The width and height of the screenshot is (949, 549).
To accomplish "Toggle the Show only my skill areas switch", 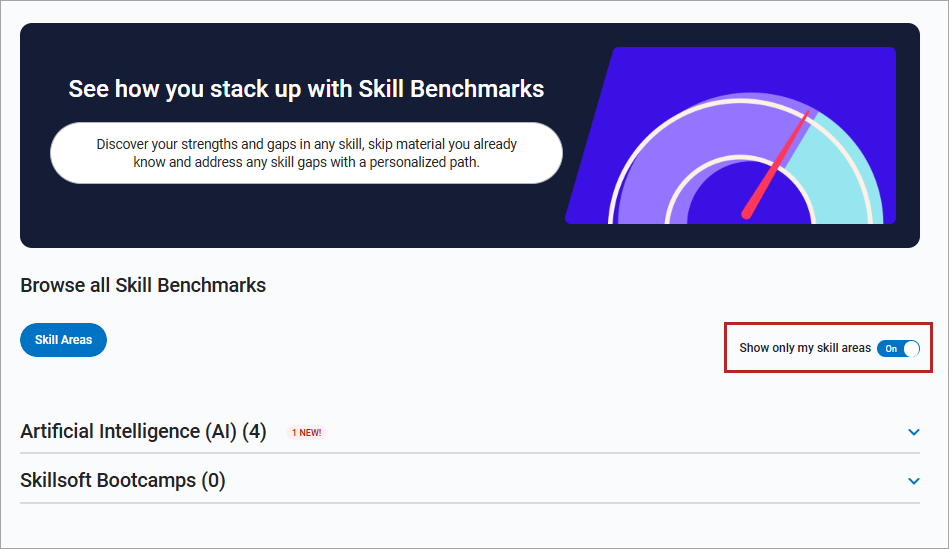I will 898,348.
